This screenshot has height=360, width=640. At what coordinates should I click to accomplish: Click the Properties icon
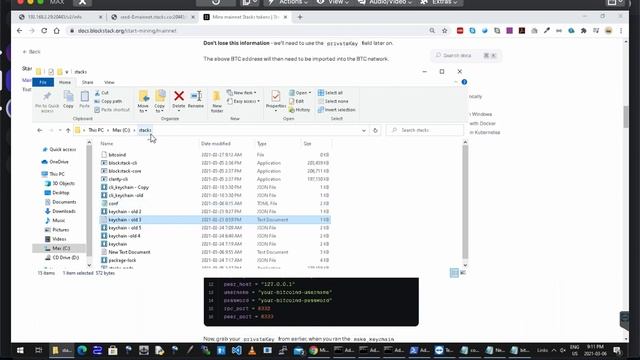276,96
